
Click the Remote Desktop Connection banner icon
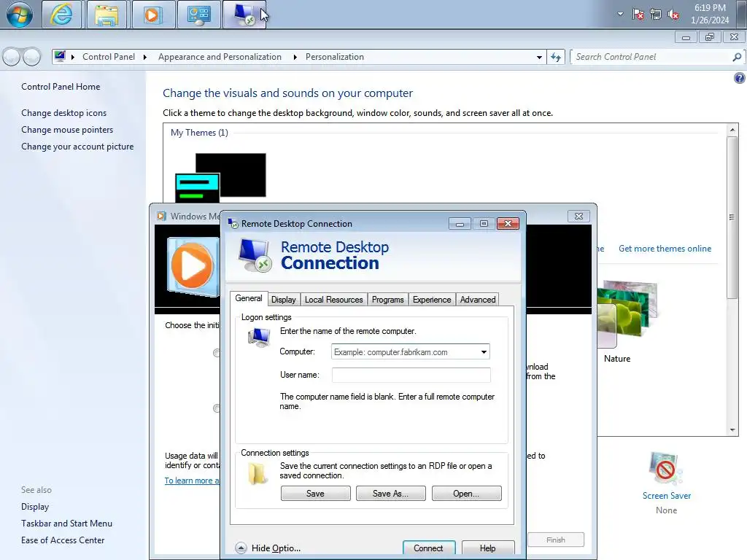pyautogui.click(x=255, y=255)
